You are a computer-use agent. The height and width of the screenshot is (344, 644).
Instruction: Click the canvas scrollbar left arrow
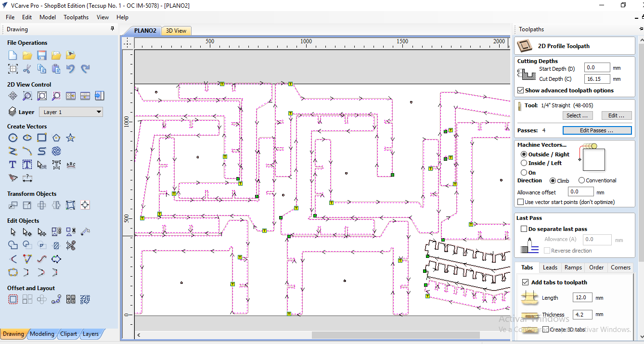click(139, 335)
